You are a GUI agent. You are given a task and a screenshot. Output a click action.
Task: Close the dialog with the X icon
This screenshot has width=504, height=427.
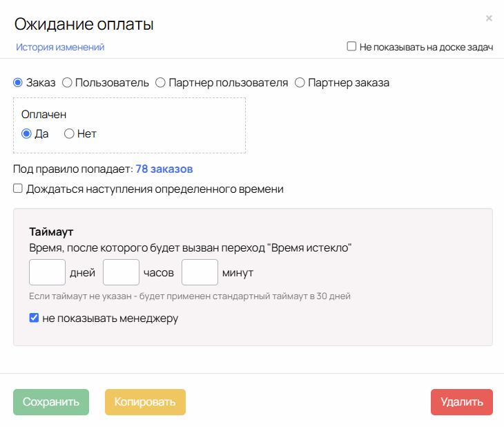click(x=489, y=19)
